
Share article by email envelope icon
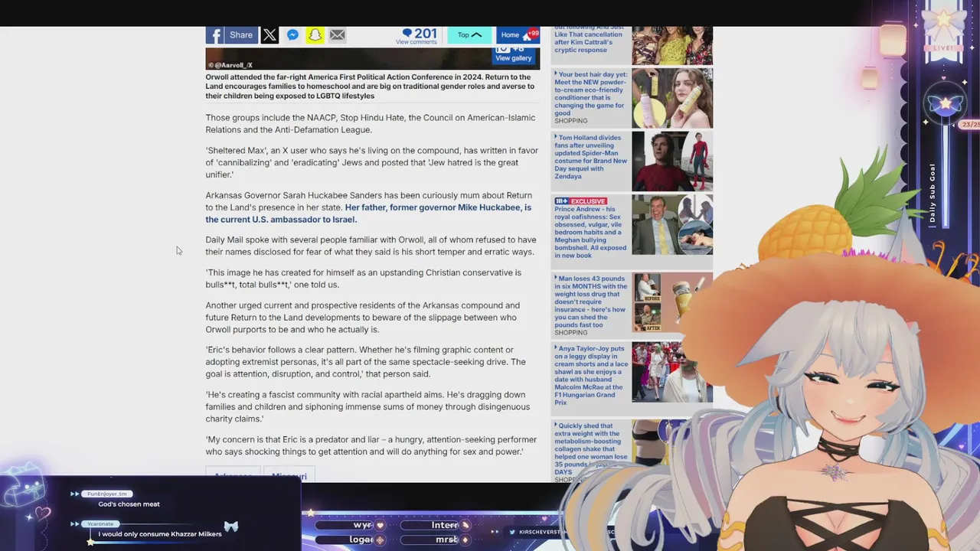click(337, 35)
